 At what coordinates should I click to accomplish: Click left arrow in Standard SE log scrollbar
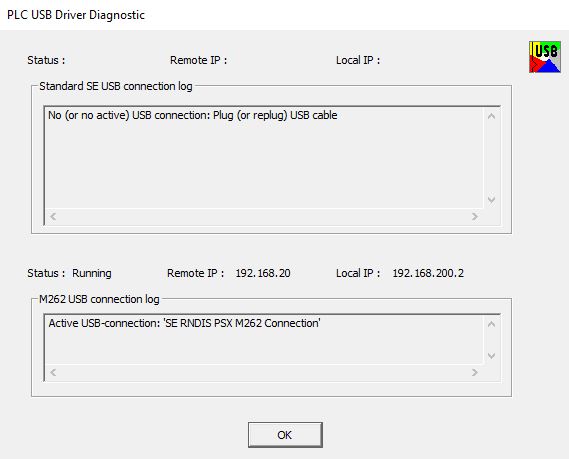pos(53,217)
